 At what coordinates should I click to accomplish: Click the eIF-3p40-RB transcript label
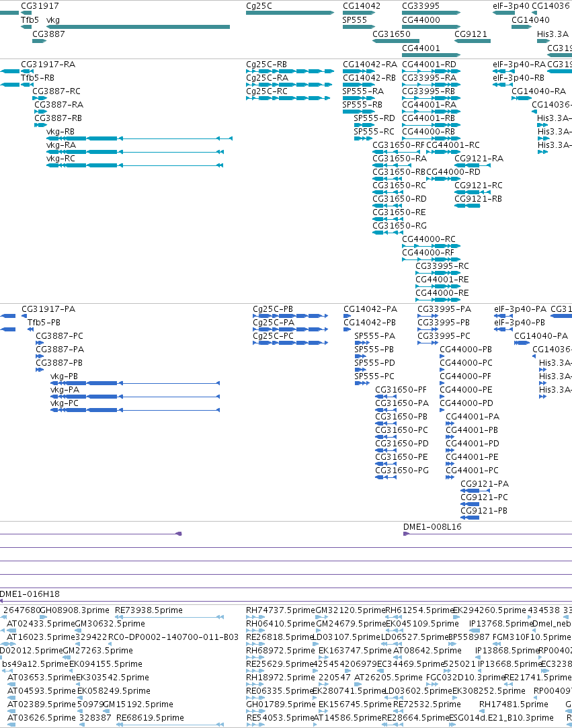(x=519, y=78)
